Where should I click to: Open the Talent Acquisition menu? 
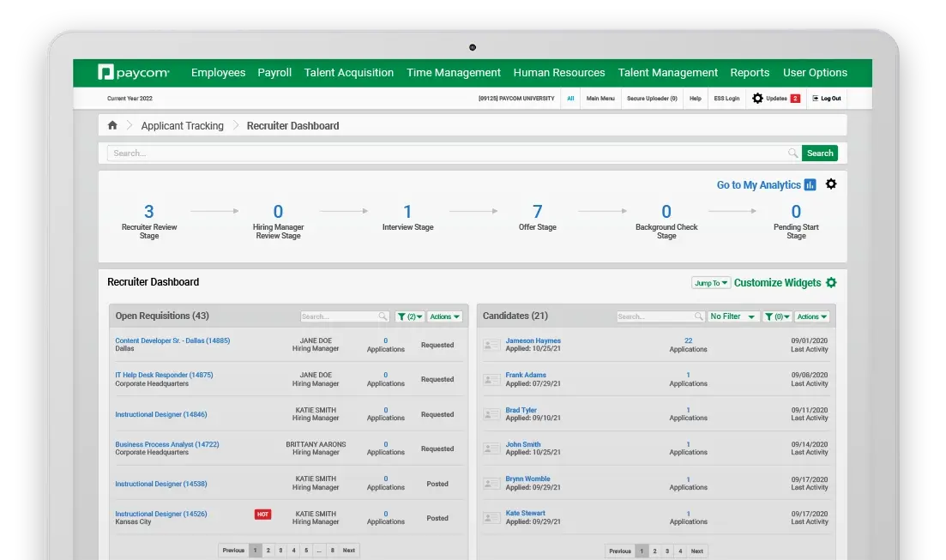click(x=348, y=73)
